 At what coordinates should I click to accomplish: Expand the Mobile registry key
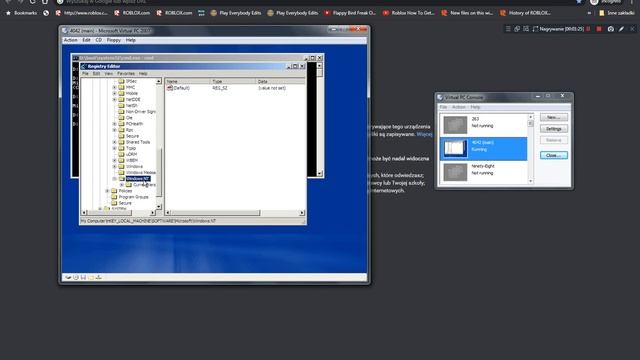click(x=115, y=93)
